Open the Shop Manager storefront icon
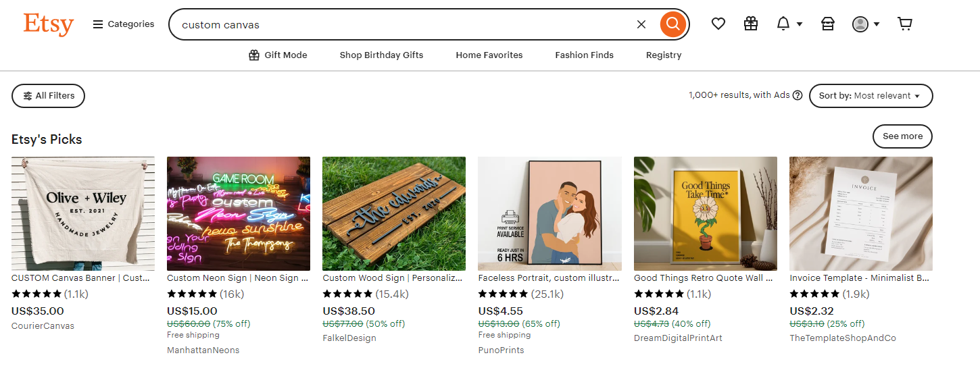This screenshot has width=980, height=368. (x=828, y=24)
